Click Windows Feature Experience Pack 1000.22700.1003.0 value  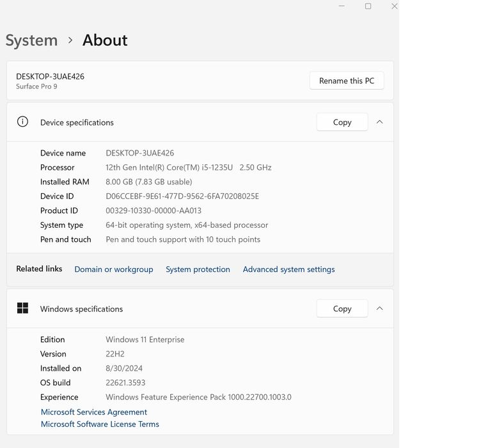[x=198, y=397]
